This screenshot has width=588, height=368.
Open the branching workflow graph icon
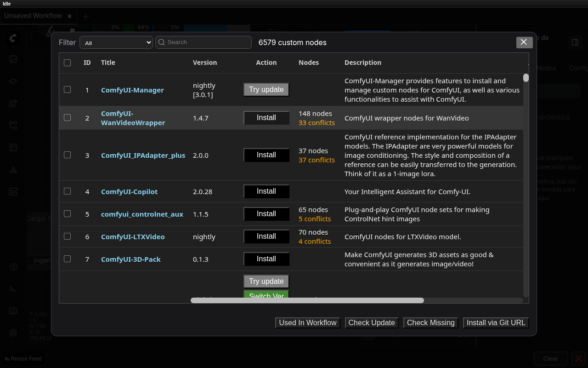click(x=13, y=125)
